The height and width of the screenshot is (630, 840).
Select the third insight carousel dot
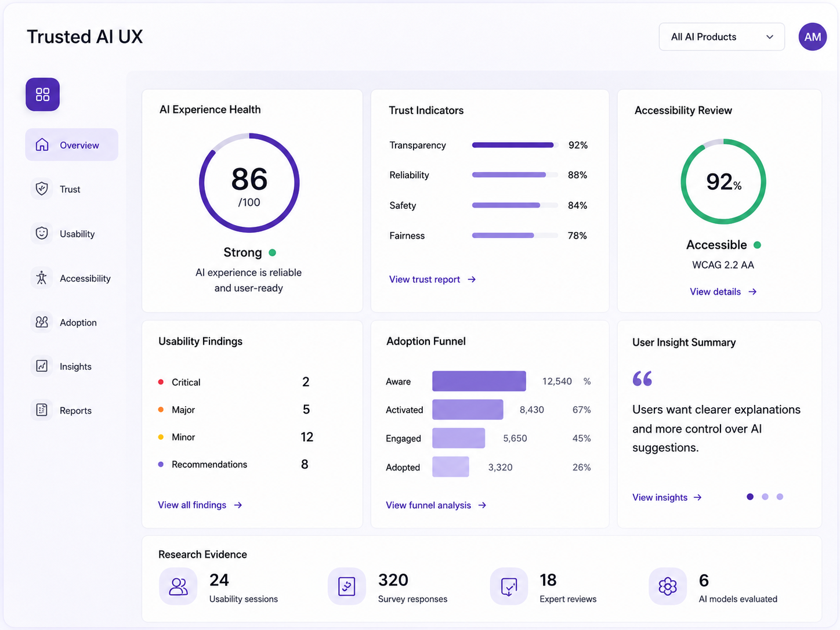[780, 497]
